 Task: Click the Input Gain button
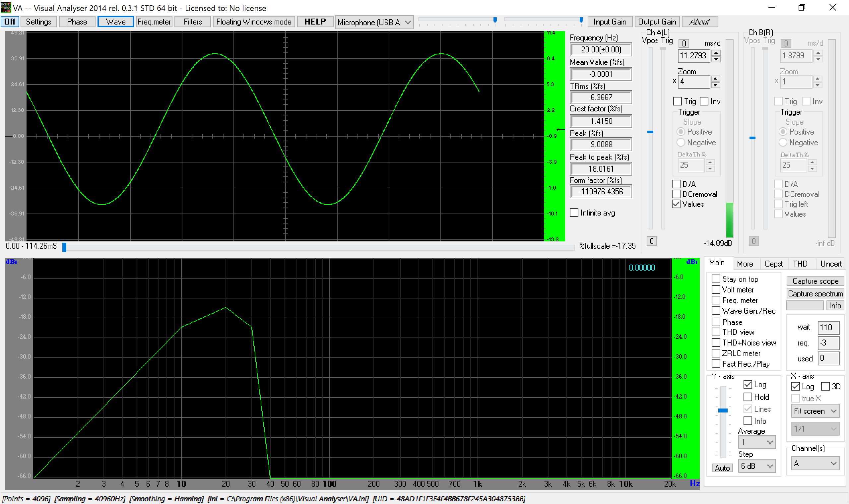click(610, 22)
